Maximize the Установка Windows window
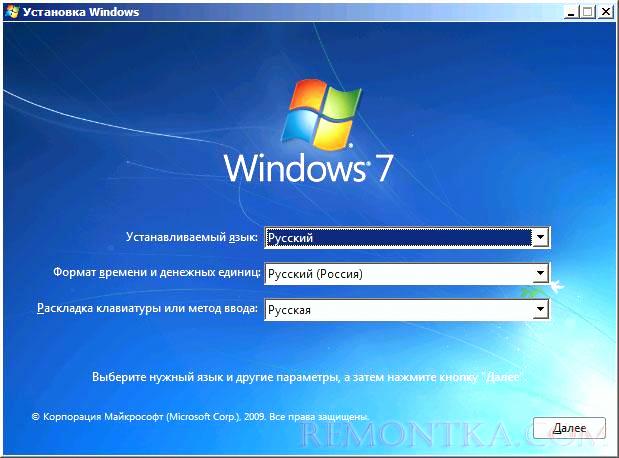The image size is (619, 458). pos(587,12)
